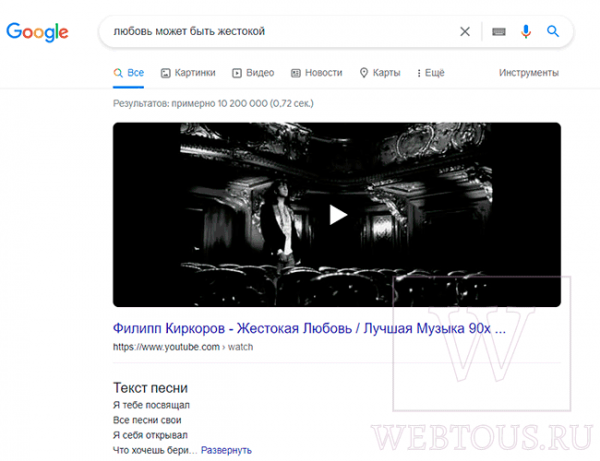Viewport: 600px width, 461px height.
Task: Open Инструменты search tools
Action: point(528,73)
